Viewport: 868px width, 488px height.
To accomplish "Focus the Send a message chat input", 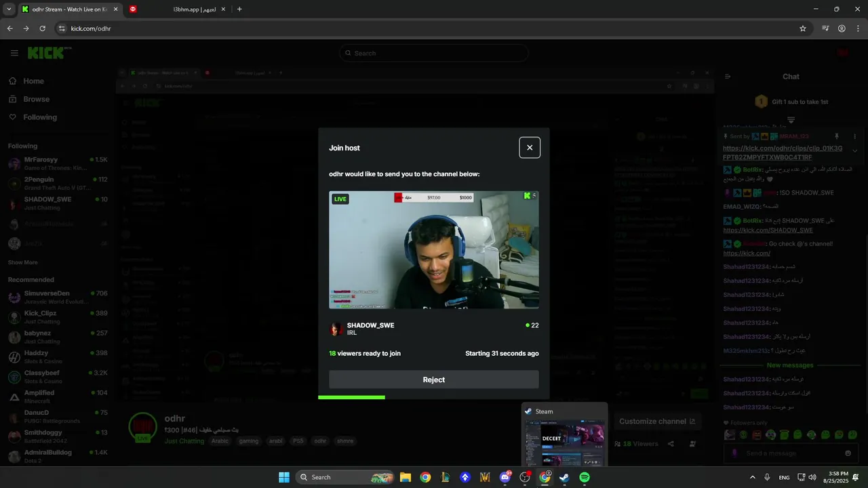I will (790, 453).
